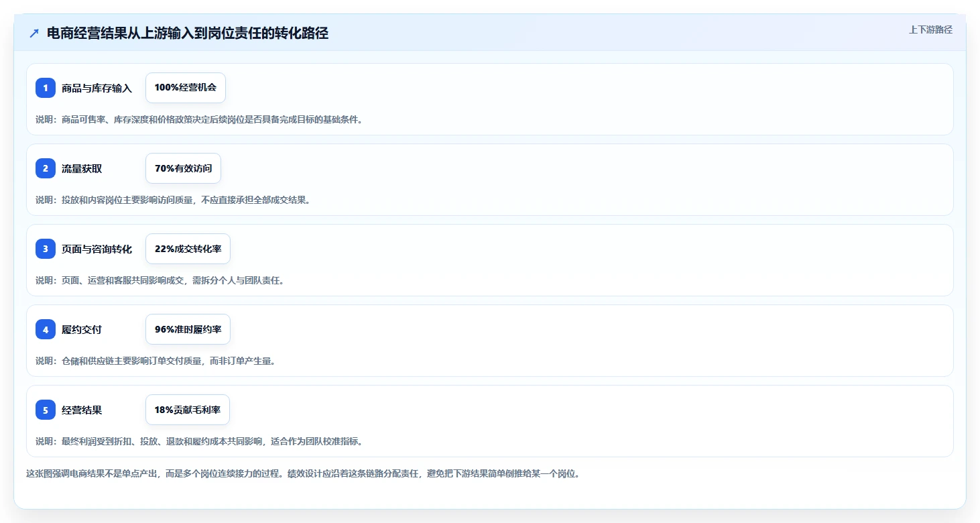Click the arrow icon beside the title
980x523 pixels.
pos(34,34)
